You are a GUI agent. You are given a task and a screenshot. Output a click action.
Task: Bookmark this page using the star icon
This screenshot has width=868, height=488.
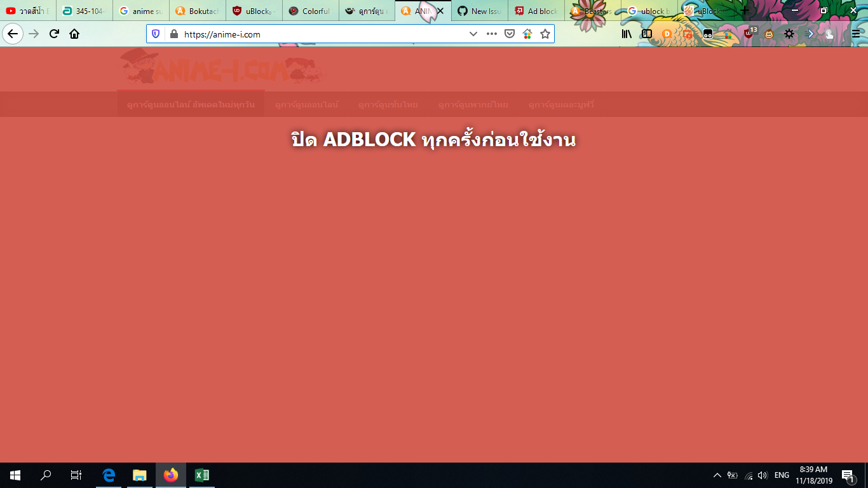click(545, 34)
